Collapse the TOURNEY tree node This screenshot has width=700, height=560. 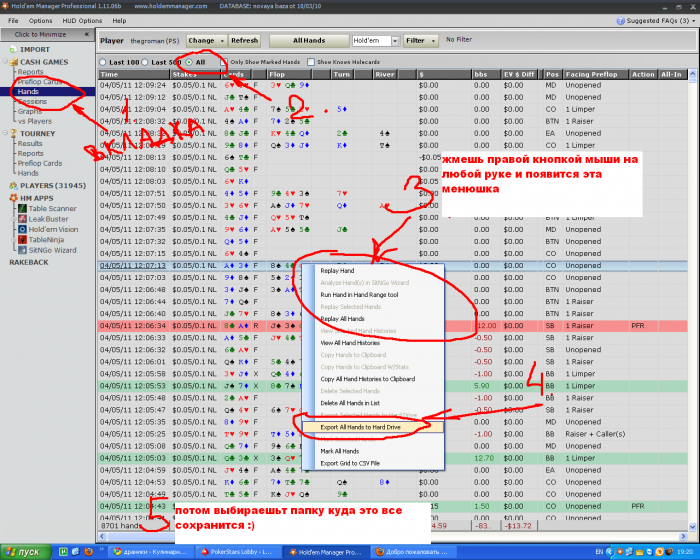point(5,133)
